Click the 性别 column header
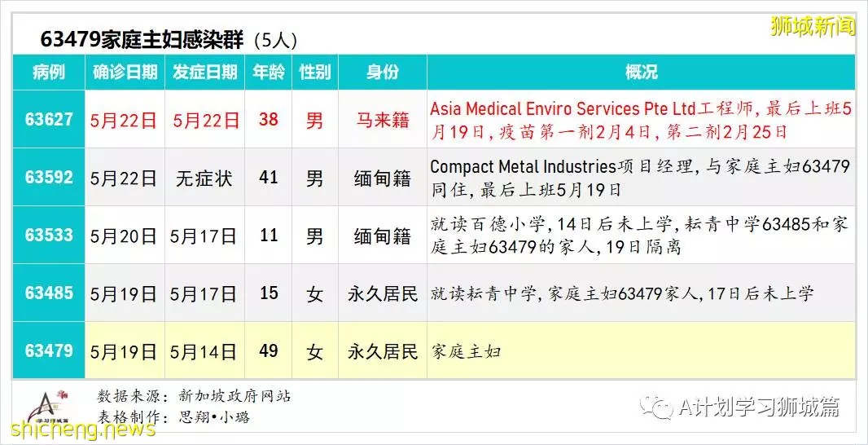 (x=315, y=72)
